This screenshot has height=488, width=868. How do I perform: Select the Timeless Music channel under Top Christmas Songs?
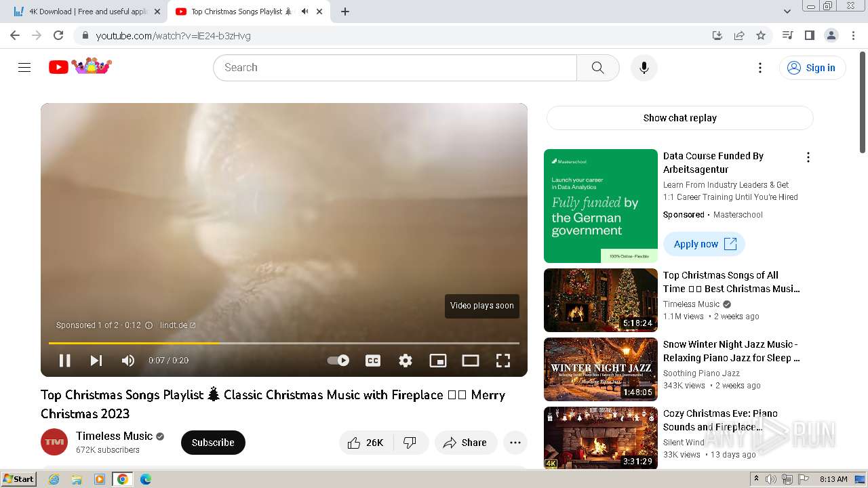[x=691, y=304]
